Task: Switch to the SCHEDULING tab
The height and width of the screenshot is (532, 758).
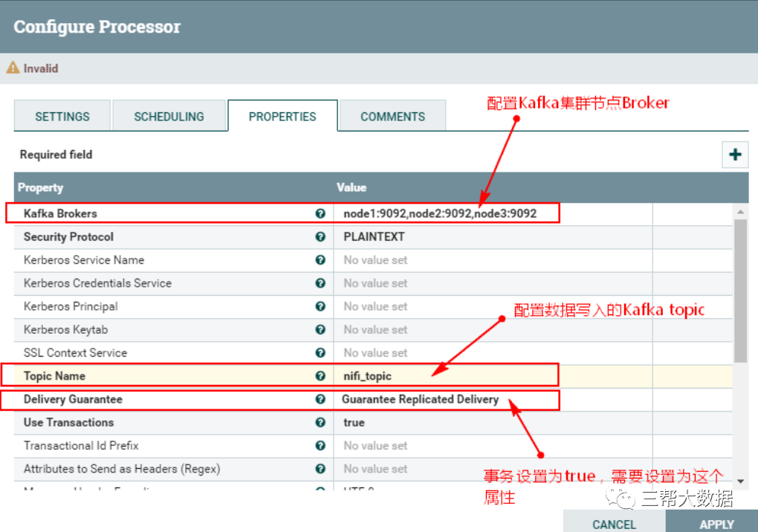Action: pos(169,117)
